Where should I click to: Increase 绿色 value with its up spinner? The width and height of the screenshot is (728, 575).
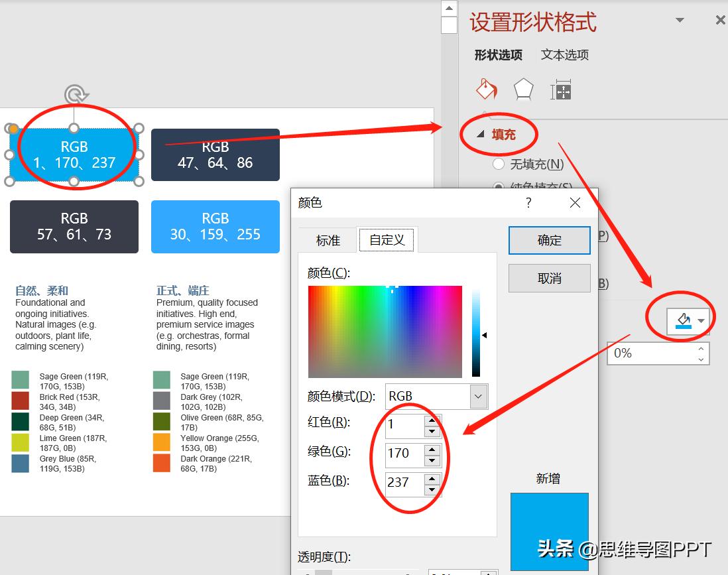click(432, 448)
